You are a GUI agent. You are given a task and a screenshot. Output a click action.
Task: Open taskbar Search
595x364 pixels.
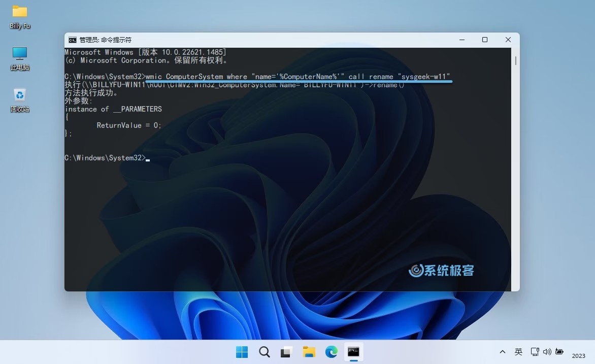264,352
